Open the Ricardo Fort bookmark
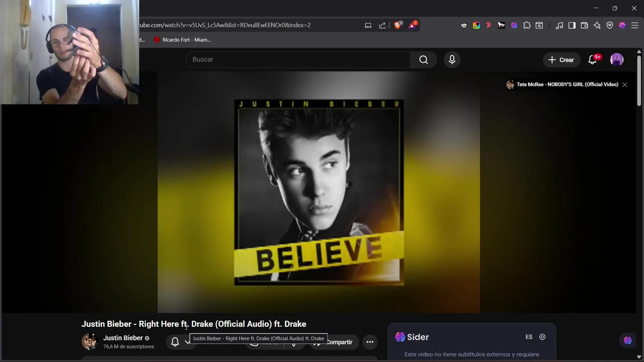 click(182, 40)
